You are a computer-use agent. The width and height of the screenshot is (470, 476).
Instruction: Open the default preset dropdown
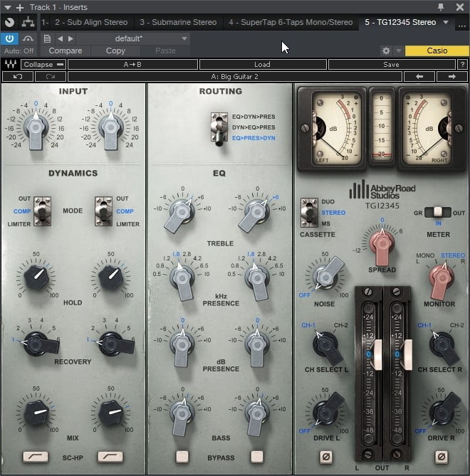pyautogui.click(x=133, y=38)
